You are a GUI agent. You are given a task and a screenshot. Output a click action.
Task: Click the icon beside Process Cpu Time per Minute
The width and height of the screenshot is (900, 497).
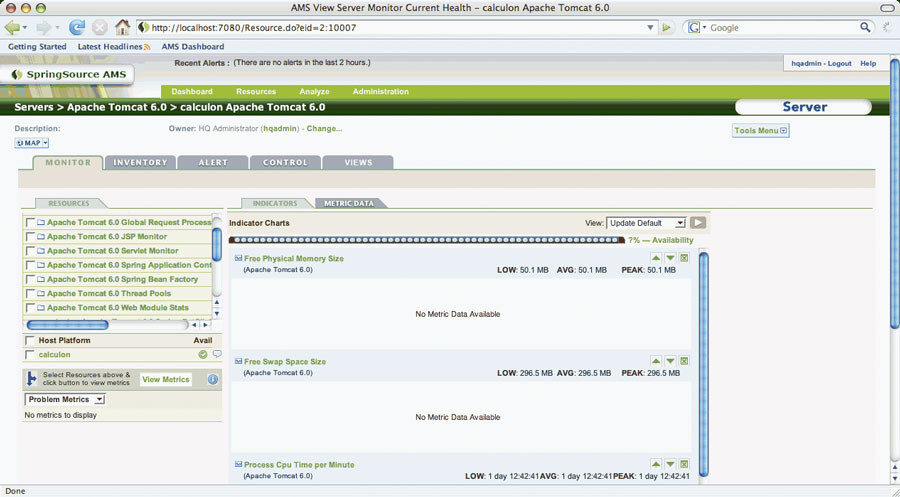(x=239, y=464)
